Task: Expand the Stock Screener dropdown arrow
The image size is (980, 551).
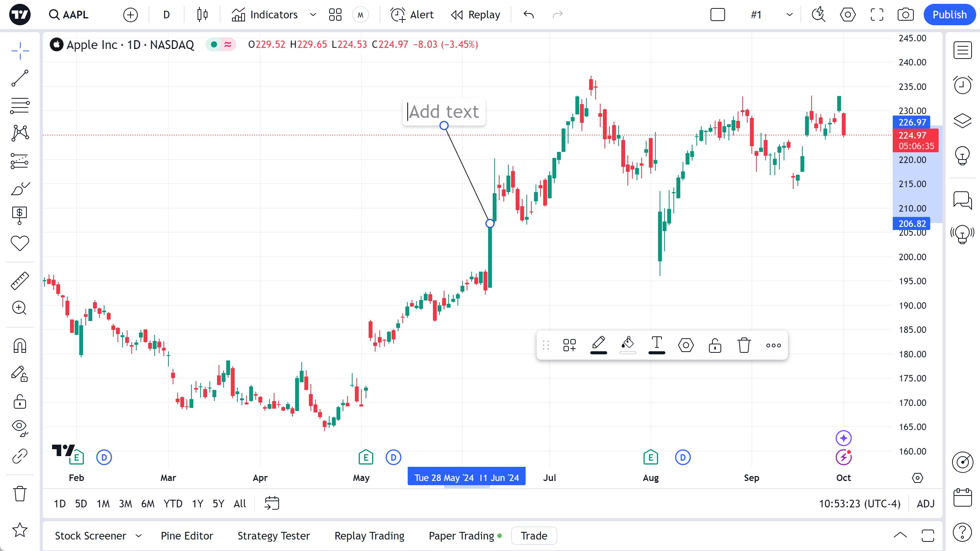Action: (139, 536)
